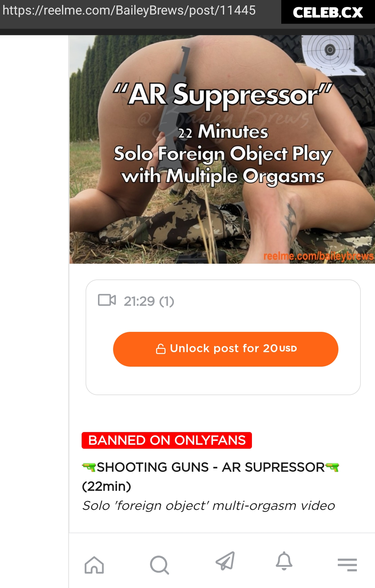The width and height of the screenshot is (375, 588).
Task: Open the locked video preview thumbnail
Action: pos(222,149)
